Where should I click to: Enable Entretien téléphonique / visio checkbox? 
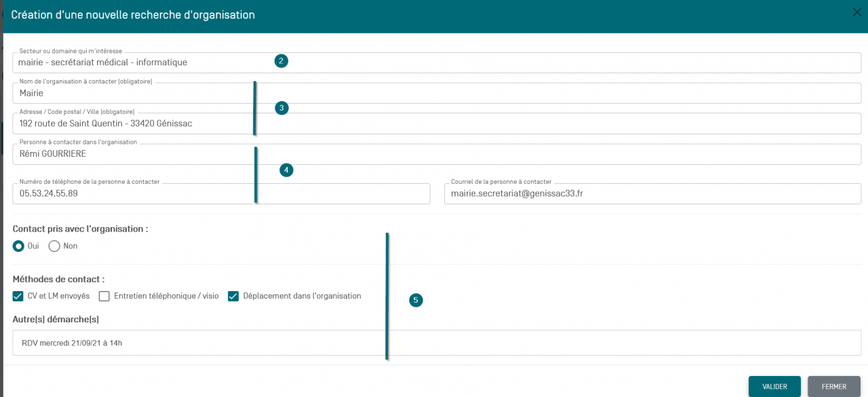(104, 296)
